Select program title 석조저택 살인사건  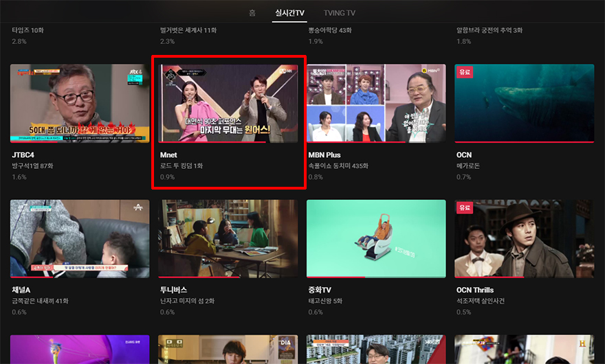[481, 301]
